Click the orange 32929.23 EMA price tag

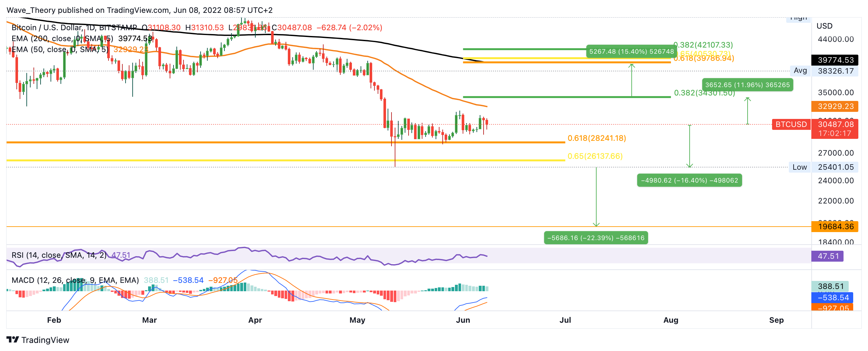[835, 106]
